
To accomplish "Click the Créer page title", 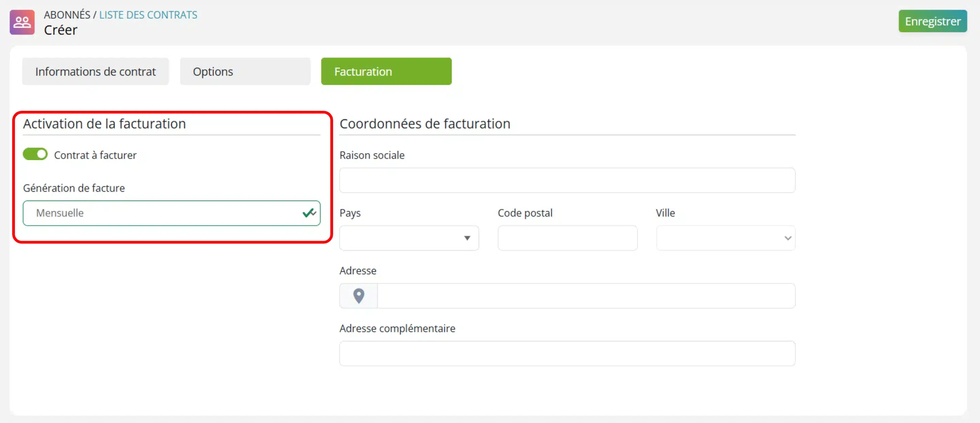I will tap(61, 30).
